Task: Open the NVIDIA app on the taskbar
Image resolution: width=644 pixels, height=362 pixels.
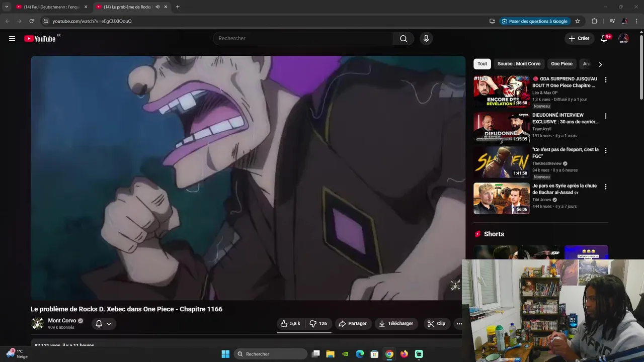Action: pyautogui.click(x=345, y=354)
